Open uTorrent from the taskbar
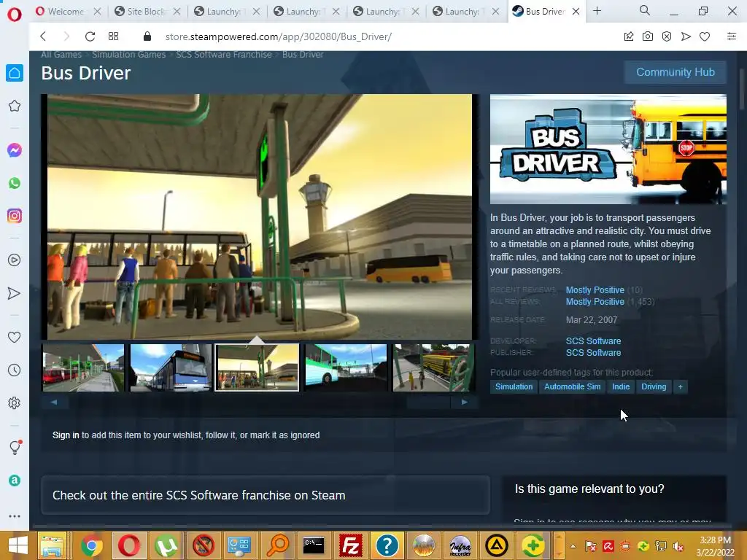Viewport: 747px width, 560px height. point(166,545)
